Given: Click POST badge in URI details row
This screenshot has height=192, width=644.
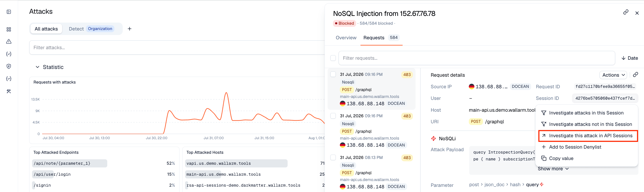Looking at the screenshot, I should pyautogui.click(x=475, y=122).
